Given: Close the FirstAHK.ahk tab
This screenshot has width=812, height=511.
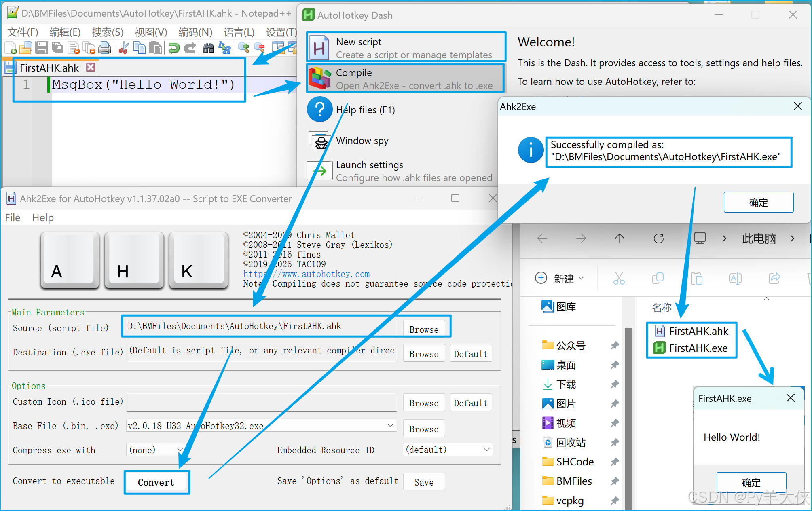Looking at the screenshot, I should click(x=91, y=67).
